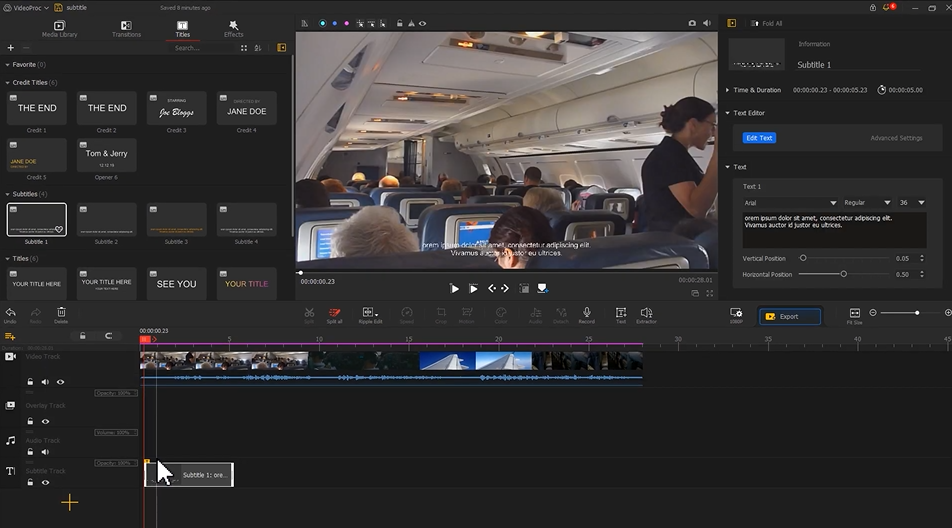Collapse the Subtitles section
The height and width of the screenshot is (528, 952).
point(7,194)
